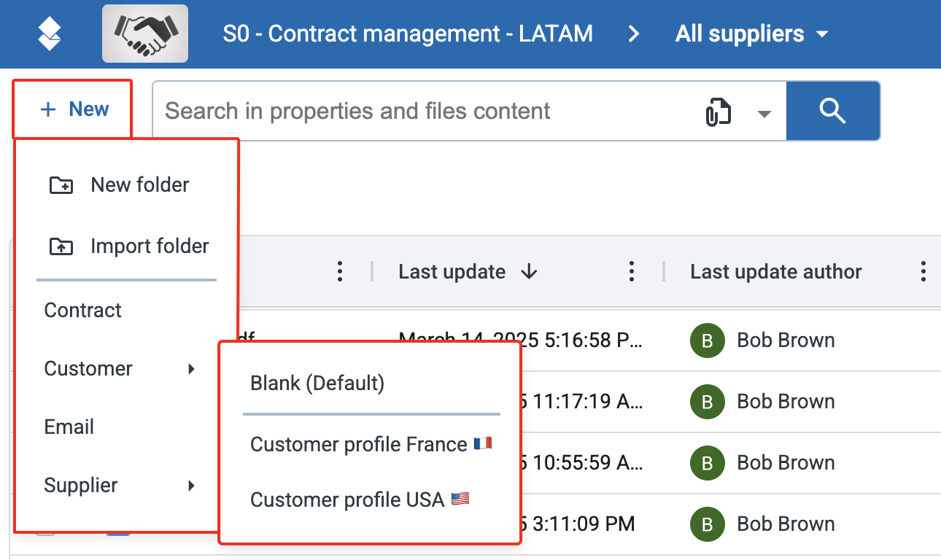Open the All suppliers dropdown
Screen dimensions: 941x560
pyautogui.click(x=751, y=33)
